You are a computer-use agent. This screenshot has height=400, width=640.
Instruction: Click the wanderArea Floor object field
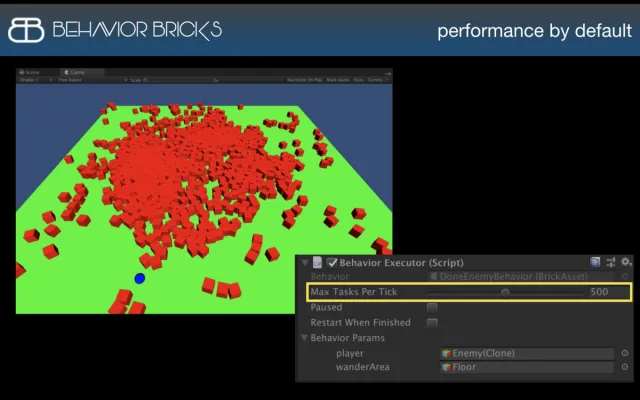click(x=527, y=367)
